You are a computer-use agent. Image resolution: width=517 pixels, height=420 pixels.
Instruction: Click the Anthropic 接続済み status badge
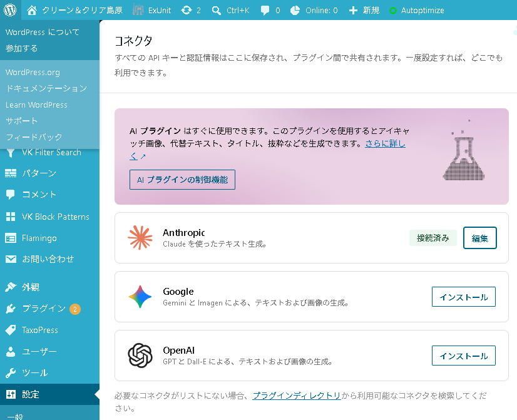433,238
